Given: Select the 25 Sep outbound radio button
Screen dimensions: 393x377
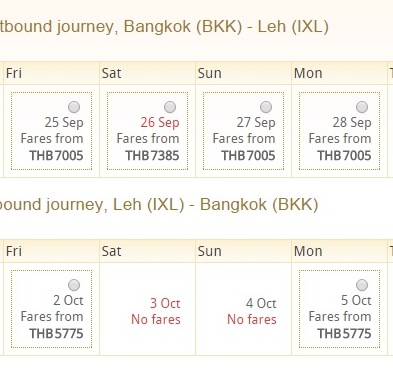Looking at the screenshot, I should coord(74,107).
